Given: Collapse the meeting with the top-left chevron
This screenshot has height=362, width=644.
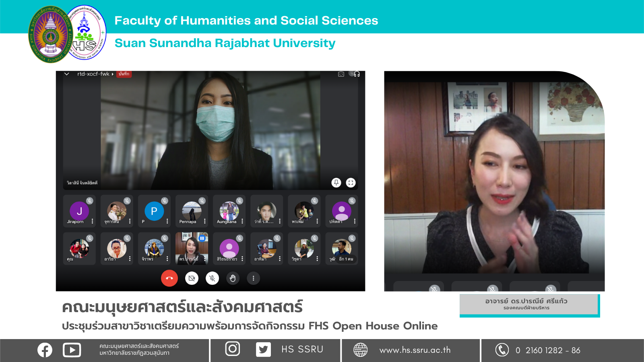Looking at the screenshot, I should tap(67, 74).
